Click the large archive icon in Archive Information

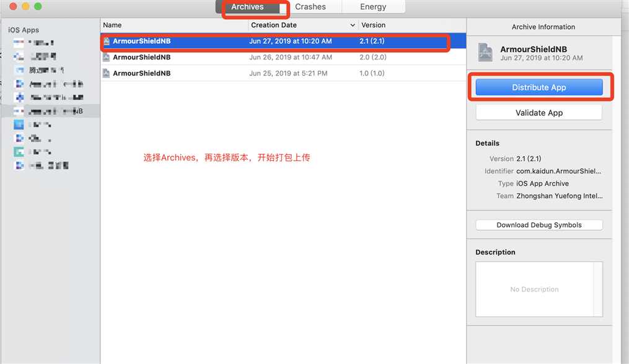click(485, 52)
